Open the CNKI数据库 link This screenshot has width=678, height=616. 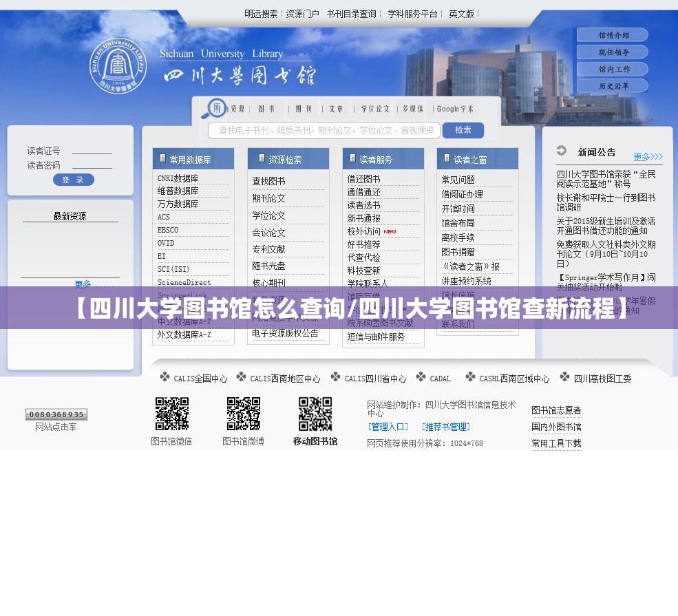[178, 178]
